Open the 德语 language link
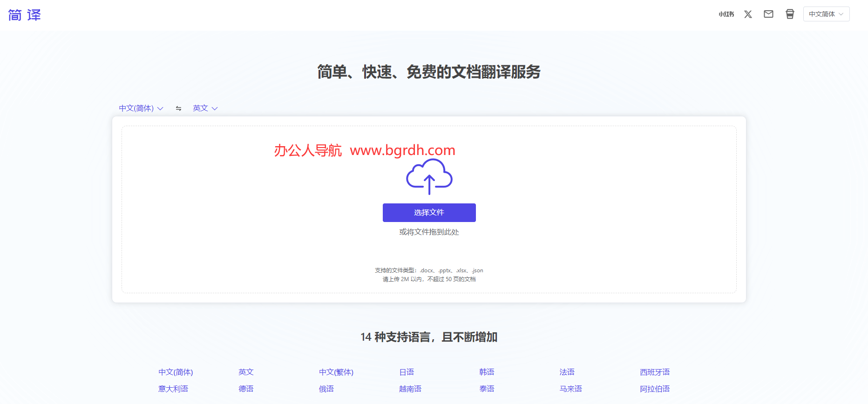 (246, 389)
